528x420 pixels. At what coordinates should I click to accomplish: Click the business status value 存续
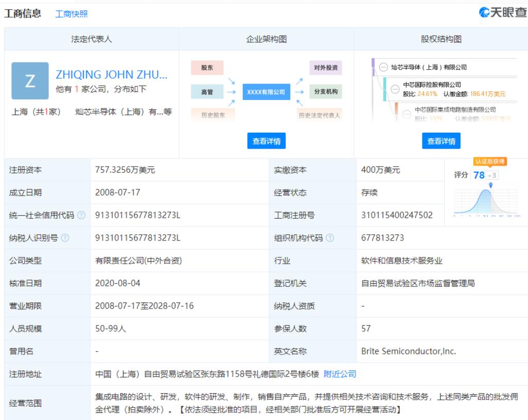369,192
